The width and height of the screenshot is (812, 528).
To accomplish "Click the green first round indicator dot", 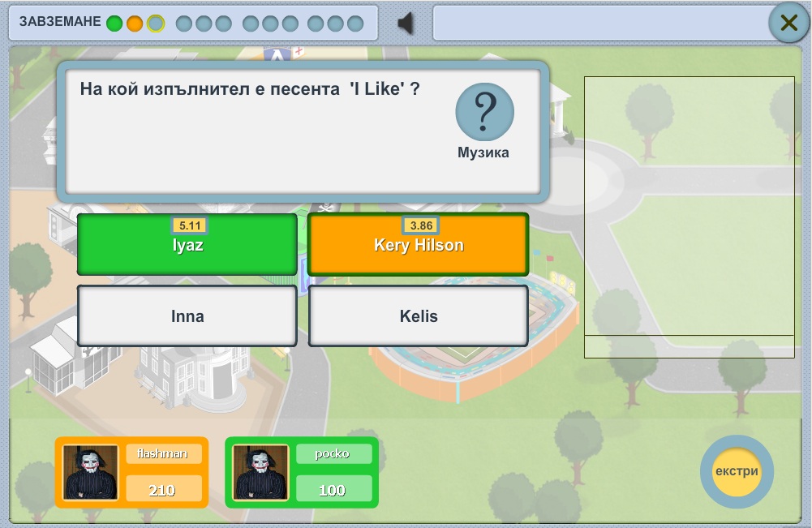I will click(114, 24).
